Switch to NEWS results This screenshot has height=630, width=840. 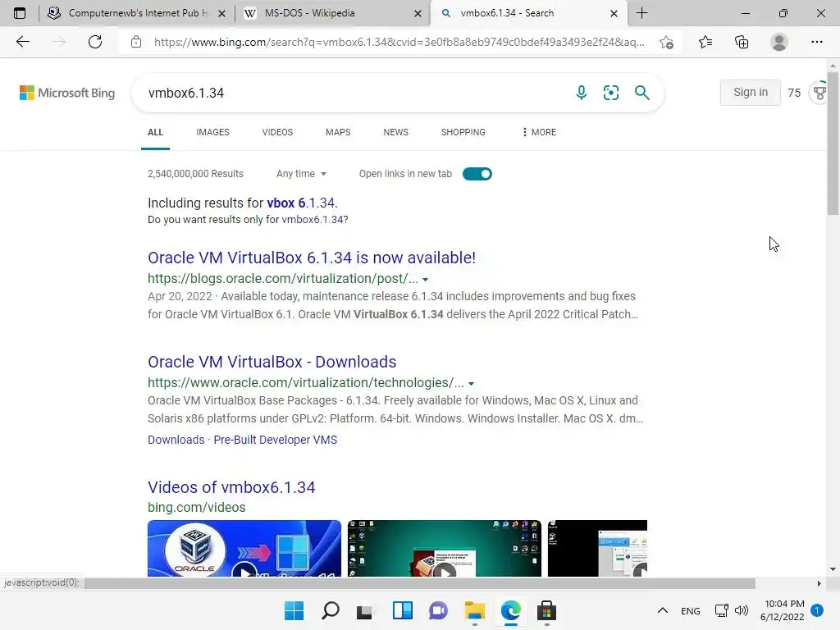pyautogui.click(x=396, y=132)
